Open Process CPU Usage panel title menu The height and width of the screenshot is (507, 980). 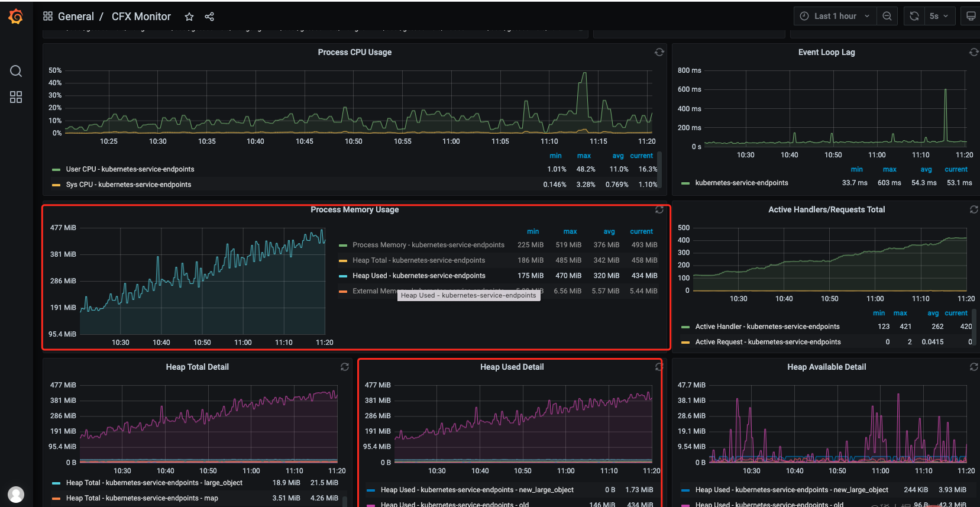tap(355, 52)
